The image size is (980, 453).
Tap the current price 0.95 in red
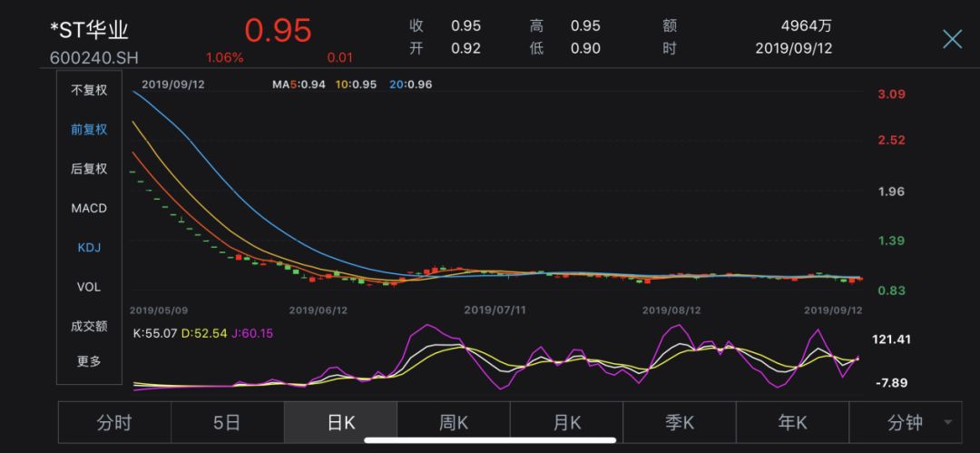(x=278, y=30)
